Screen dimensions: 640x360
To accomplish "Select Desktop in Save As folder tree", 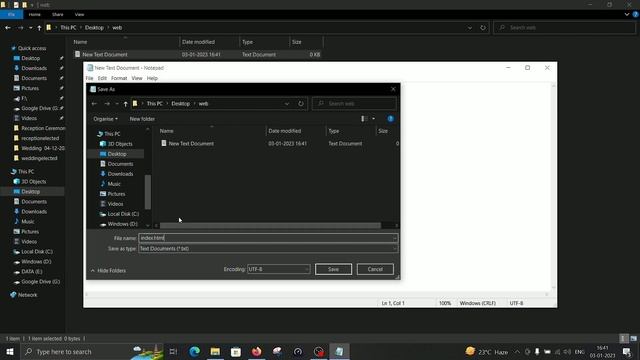I will (x=117, y=154).
